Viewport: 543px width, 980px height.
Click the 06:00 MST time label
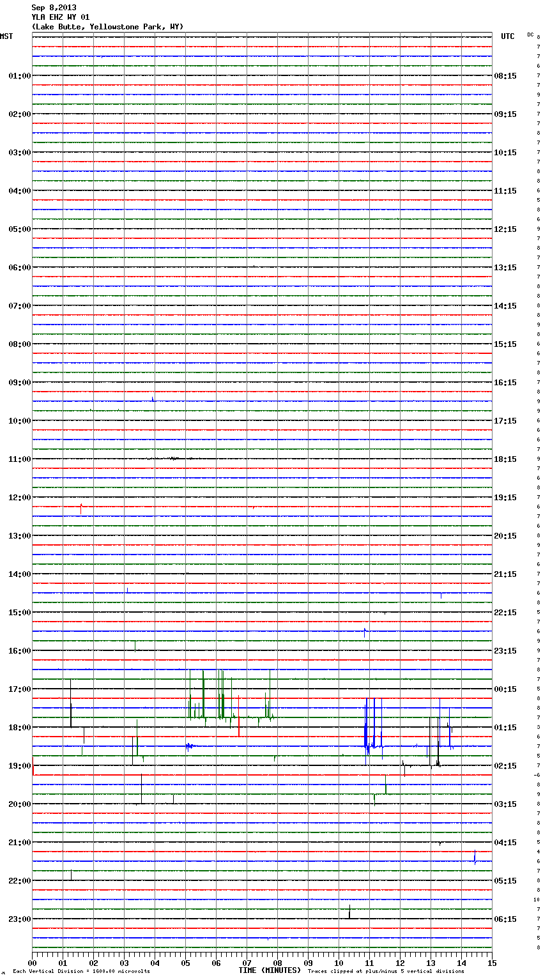20,268
